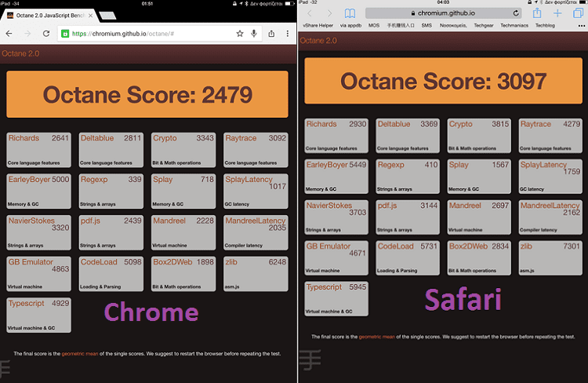Open the geometric mean link in Safari
The image size is (588, 383).
coord(377,337)
